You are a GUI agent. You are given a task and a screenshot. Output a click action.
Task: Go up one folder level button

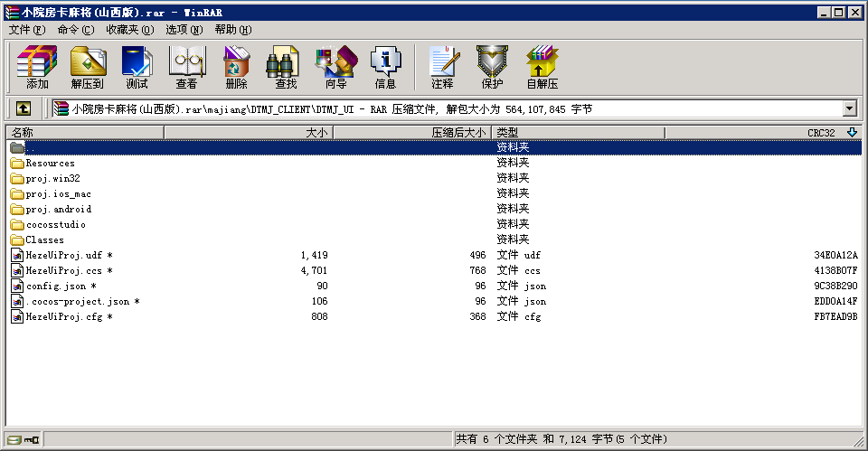[x=24, y=108]
